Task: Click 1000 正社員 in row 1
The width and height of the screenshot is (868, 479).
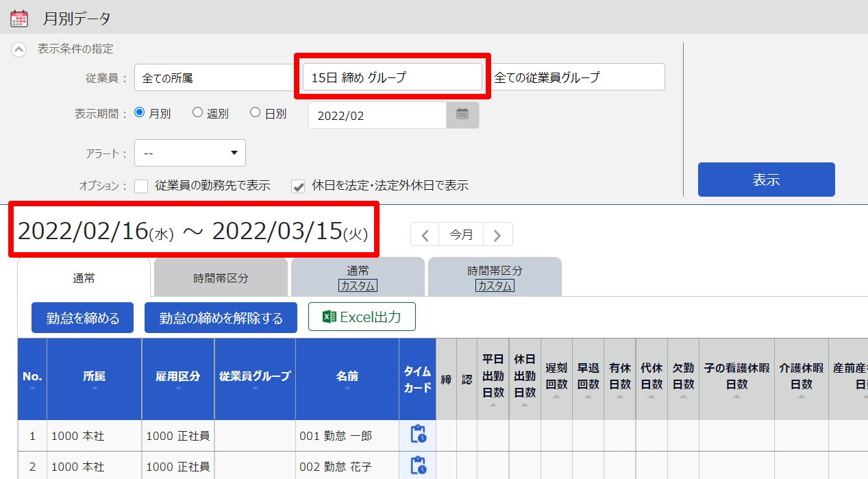Action: (x=178, y=436)
